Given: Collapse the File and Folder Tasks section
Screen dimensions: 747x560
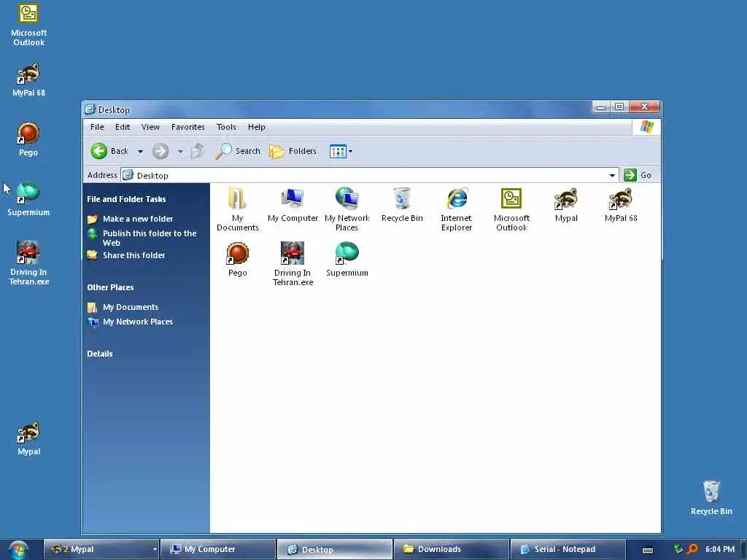Looking at the screenshot, I should 126,199.
